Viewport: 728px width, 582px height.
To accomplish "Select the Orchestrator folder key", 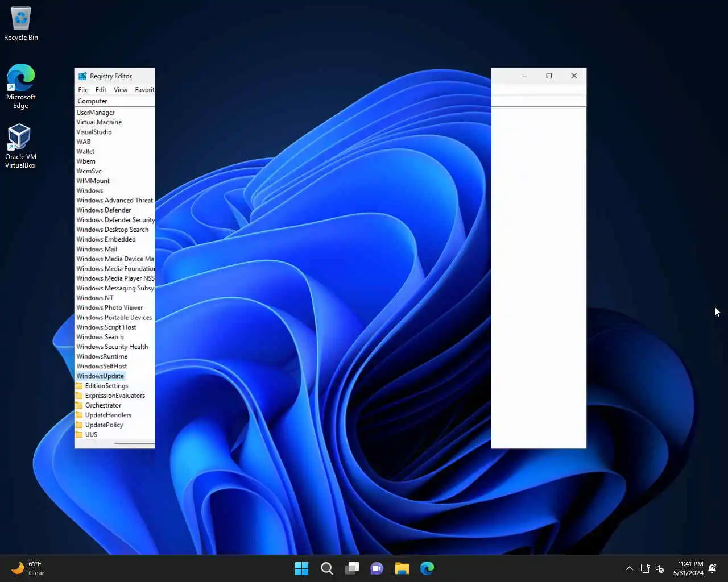I will [x=103, y=405].
